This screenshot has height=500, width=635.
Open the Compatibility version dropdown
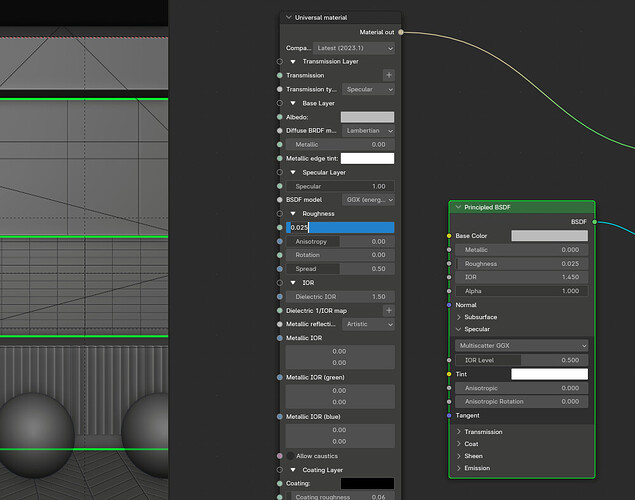(x=354, y=48)
